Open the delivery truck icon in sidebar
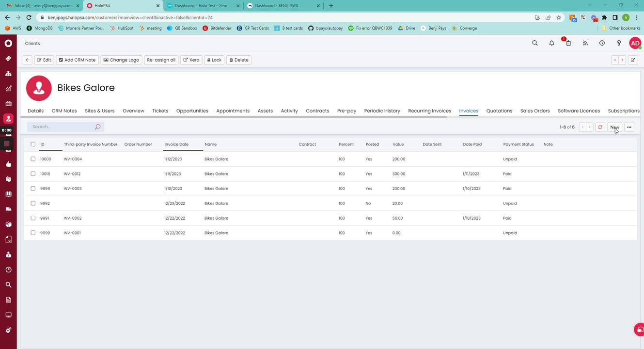The height and width of the screenshot is (349, 644). click(8, 209)
